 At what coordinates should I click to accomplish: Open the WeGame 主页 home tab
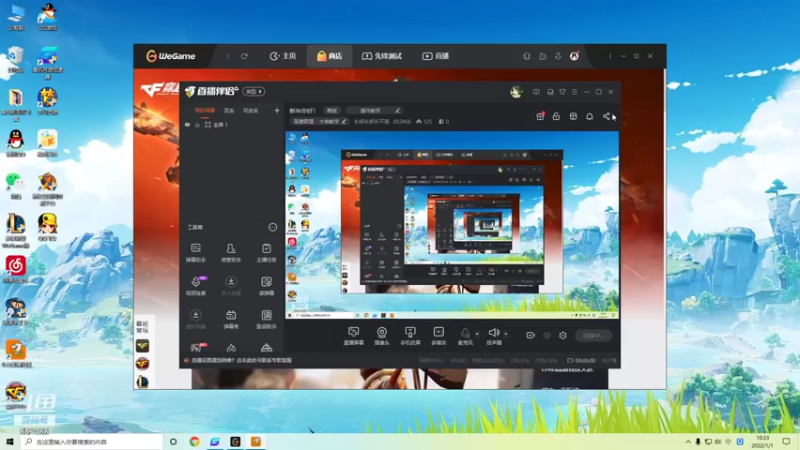pyautogui.click(x=283, y=56)
